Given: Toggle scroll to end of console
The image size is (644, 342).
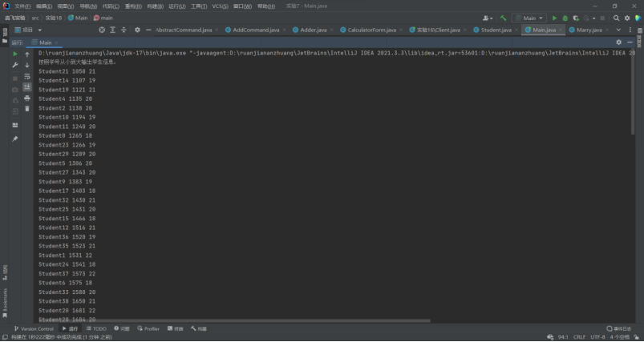Looking at the screenshot, I should click(27, 87).
